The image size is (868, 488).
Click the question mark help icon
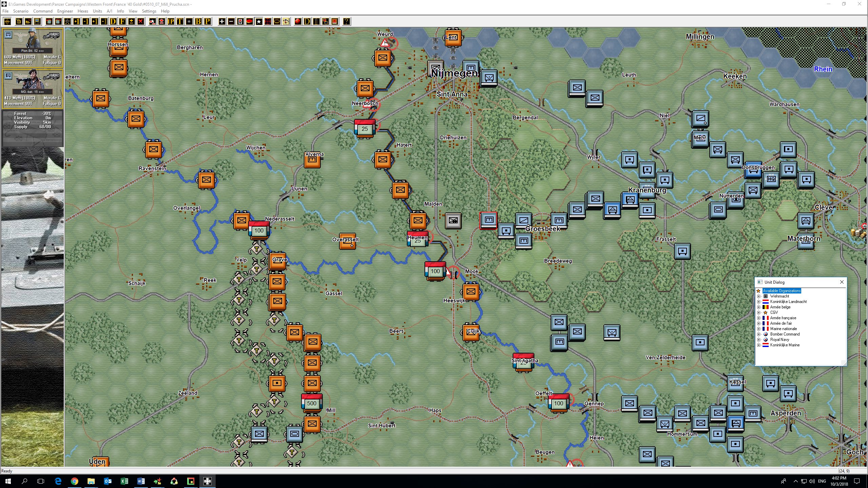tap(346, 22)
